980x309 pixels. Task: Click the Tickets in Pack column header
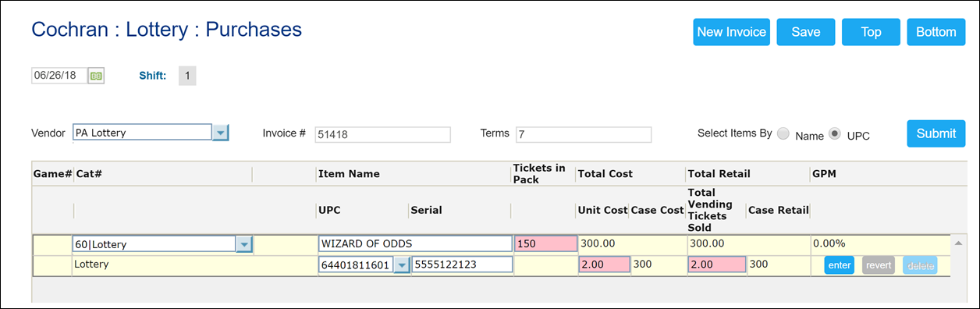(539, 174)
